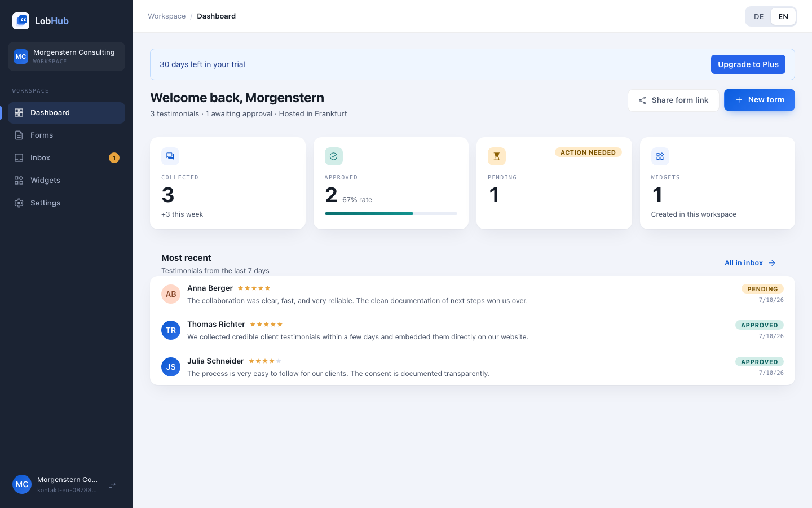Click the Collected chat bubbles icon
This screenshot has width=812, height=508.
click(170, 156)
